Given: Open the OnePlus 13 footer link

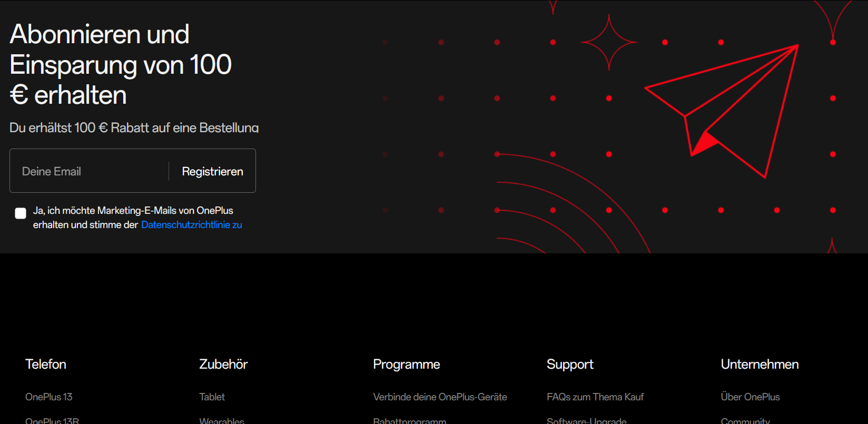Looking at the screenshot, I should click(x=49, y=397).
